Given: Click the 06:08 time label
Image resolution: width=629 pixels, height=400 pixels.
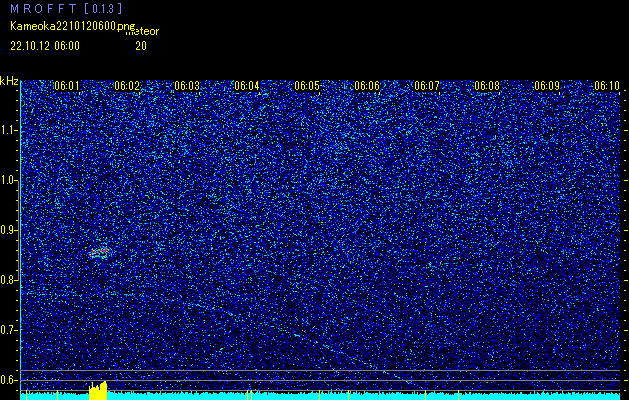Looking at the screenshot, I should 487,85.
